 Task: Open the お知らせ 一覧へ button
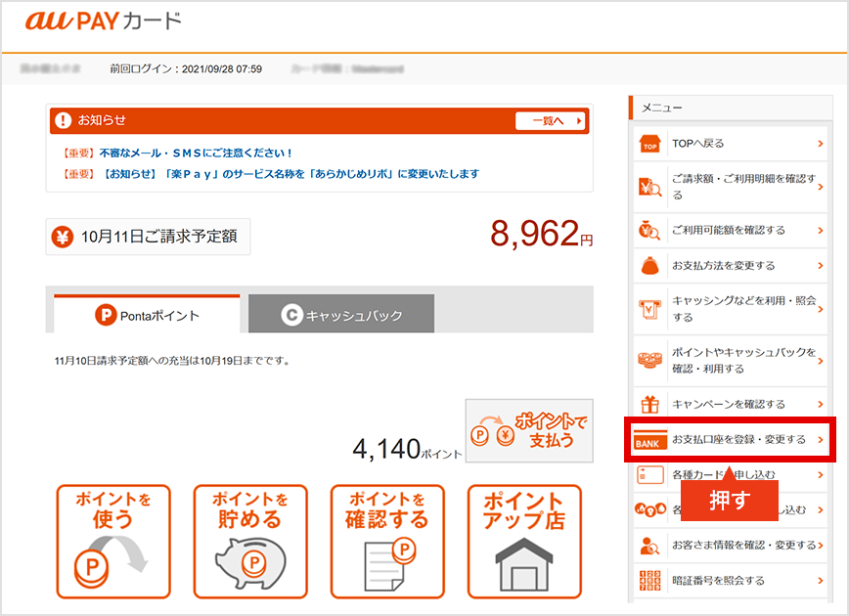pyautogui.click(x=551, y=120)
